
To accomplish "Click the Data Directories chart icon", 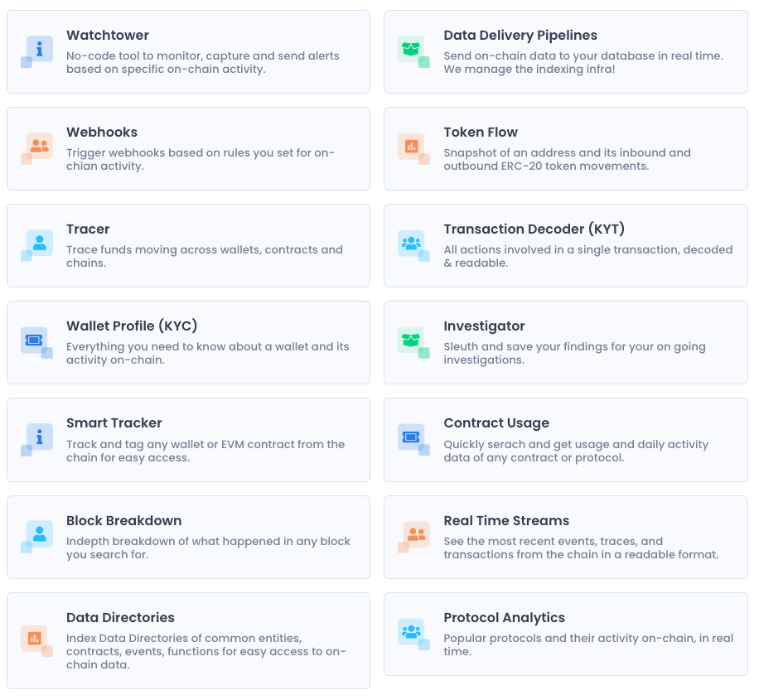I will click(x=35, y=638).
